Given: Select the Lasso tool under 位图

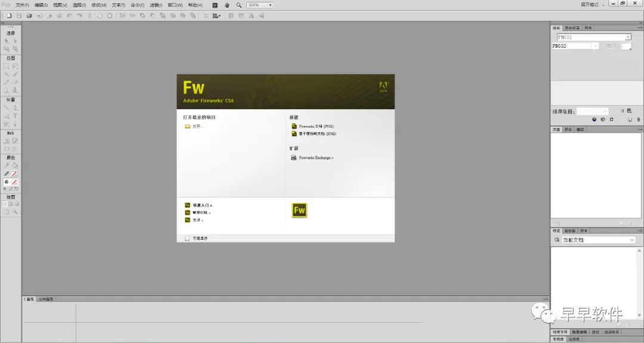Looking at the screenshot, I should [15, 66].
